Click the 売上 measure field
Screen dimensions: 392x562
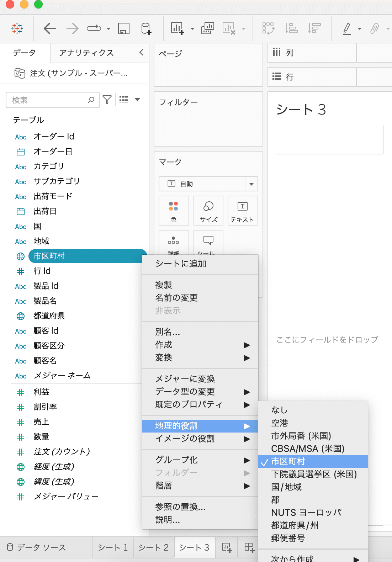pyautogui.click(x=41, y=422)
